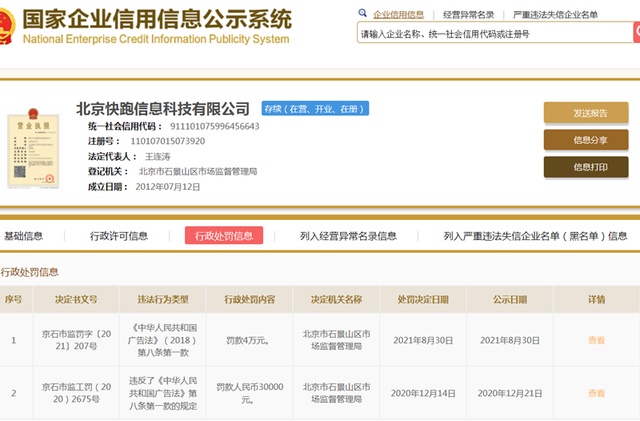Click the 决定书文号 column header
Screen dimensions: 640x421
click(x=76, y=299)
